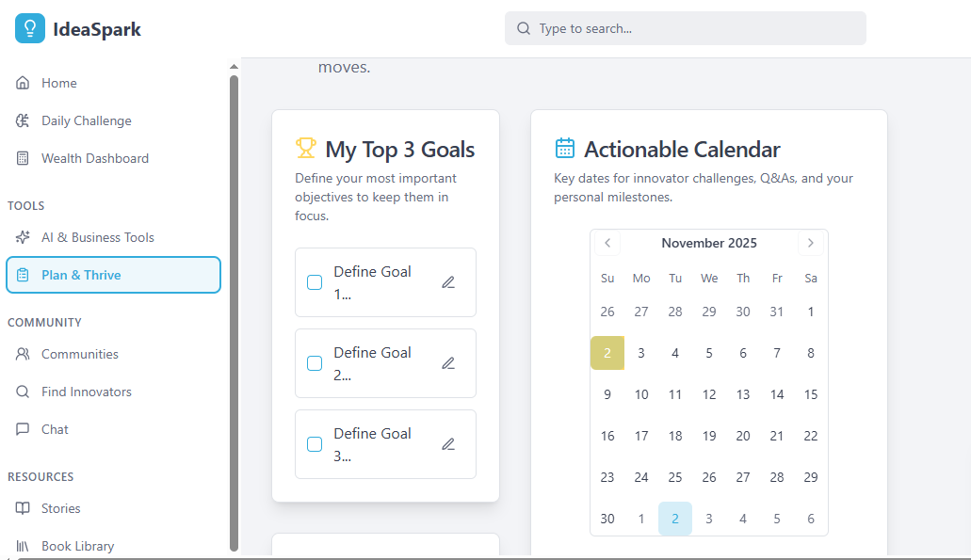Click the AI & Business Tools sparkle icon
The image size is (971, 560).
click(23, 237)
